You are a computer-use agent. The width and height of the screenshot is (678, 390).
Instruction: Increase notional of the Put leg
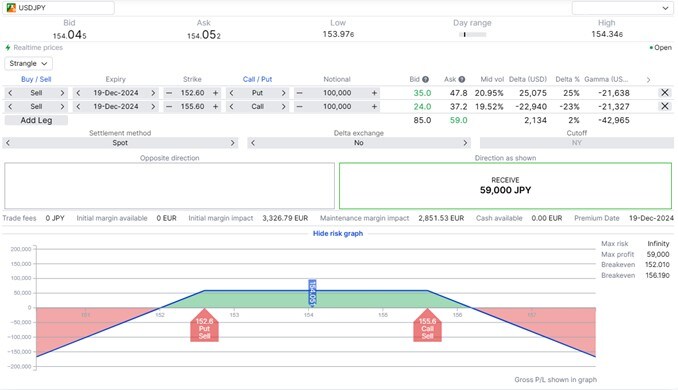click(x=374, y=93)
